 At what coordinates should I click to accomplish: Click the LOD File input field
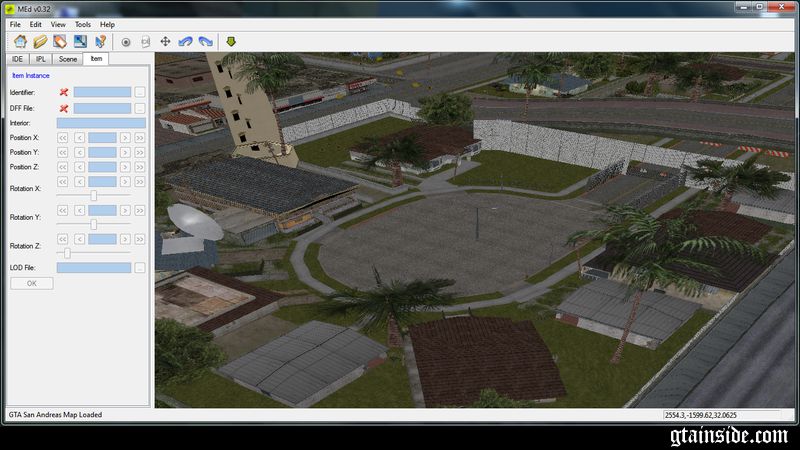[x=94, y=267]
